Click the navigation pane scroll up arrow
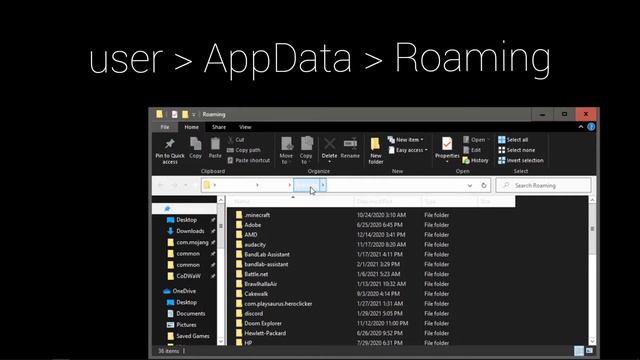The height and width of the screenshot is (360, 640). 221,200
